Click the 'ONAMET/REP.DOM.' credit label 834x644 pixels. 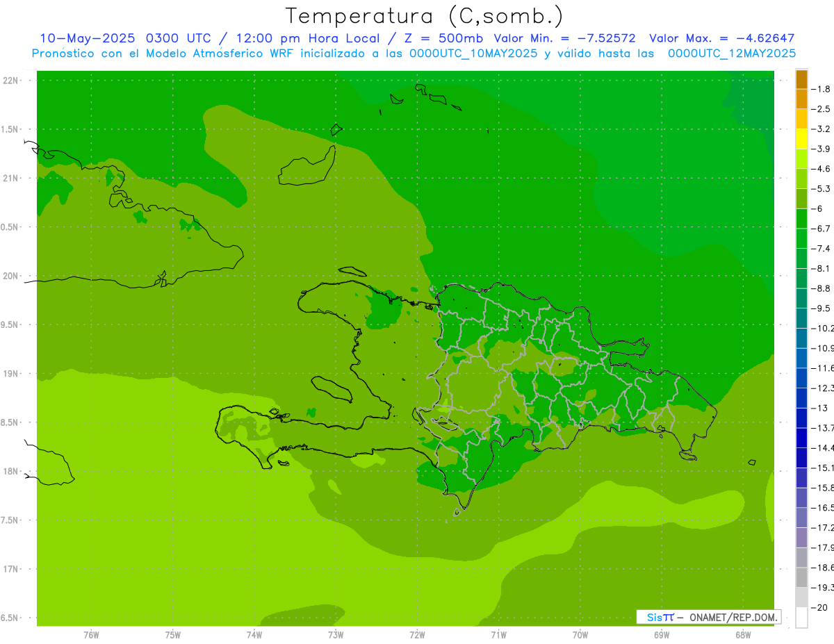pos(733,617)
